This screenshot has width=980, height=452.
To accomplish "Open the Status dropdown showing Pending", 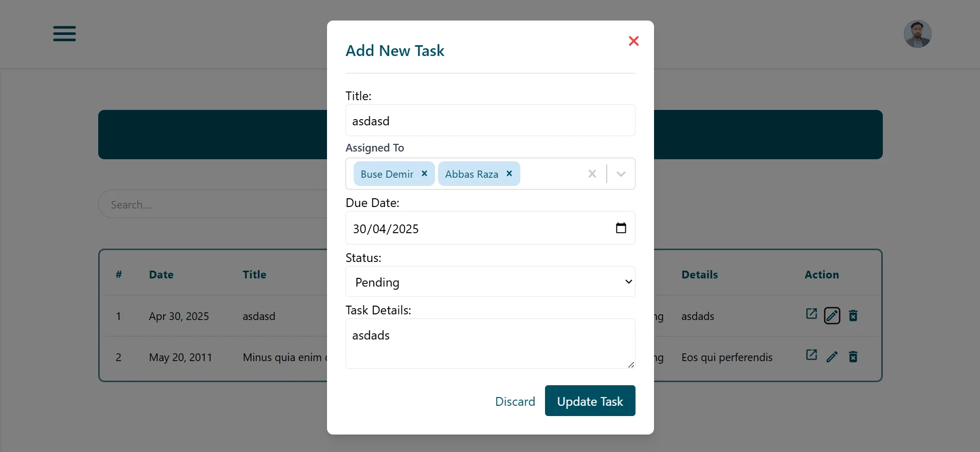I will (x=490, y=282).
